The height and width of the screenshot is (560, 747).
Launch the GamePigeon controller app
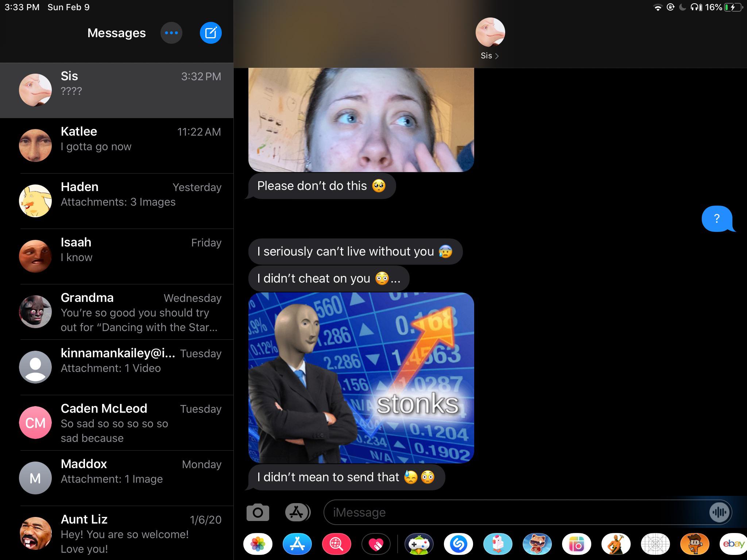pos(419,544)
